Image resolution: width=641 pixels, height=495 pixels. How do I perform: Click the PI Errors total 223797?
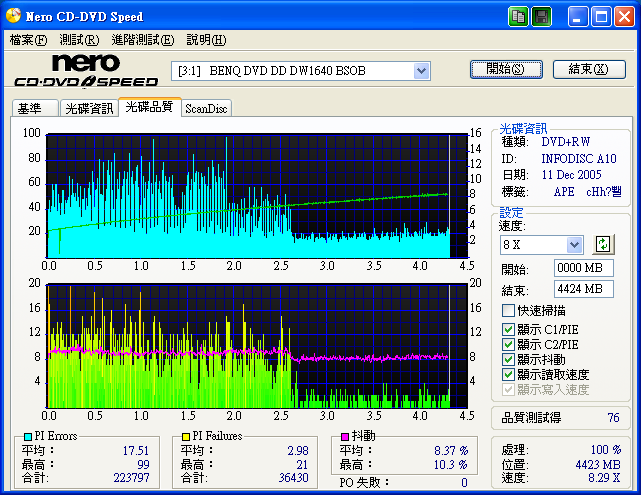click(x=131, y=478)
